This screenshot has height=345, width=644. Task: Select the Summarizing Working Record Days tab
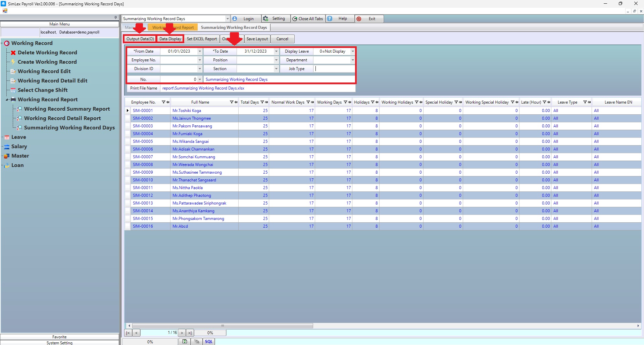[234, 27]
